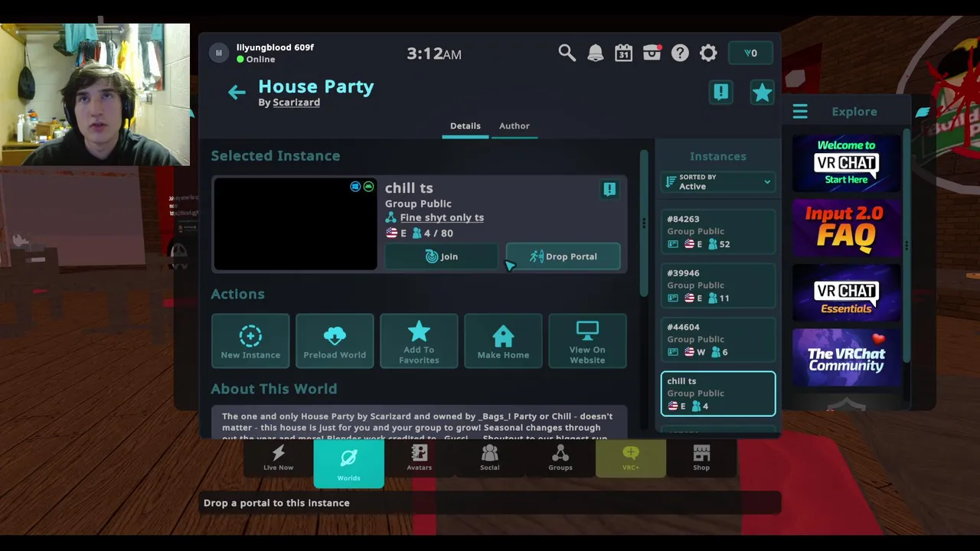
Task: Switch to the Details tab
Action: point(465,126)
